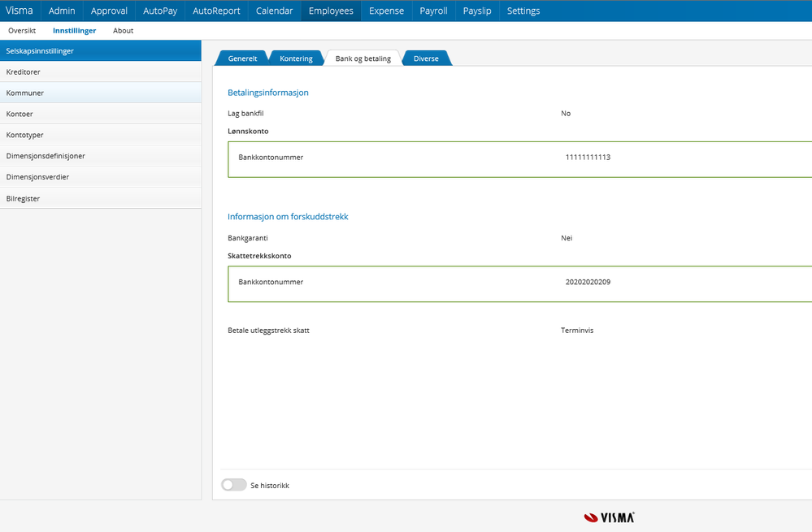Click the Lønnskonto label
The height and width of the screenshot is (532, 812).
tap(248, 131)
